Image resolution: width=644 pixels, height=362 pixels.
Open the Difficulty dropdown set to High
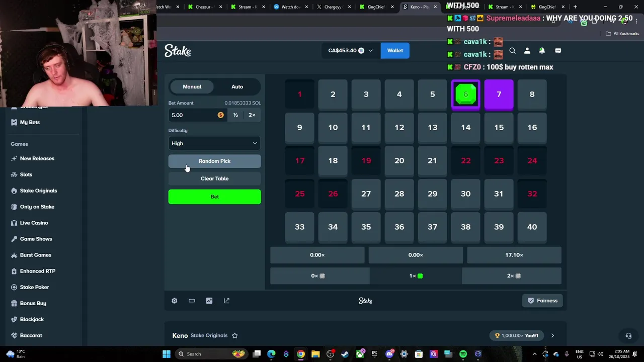pos(214,143)
